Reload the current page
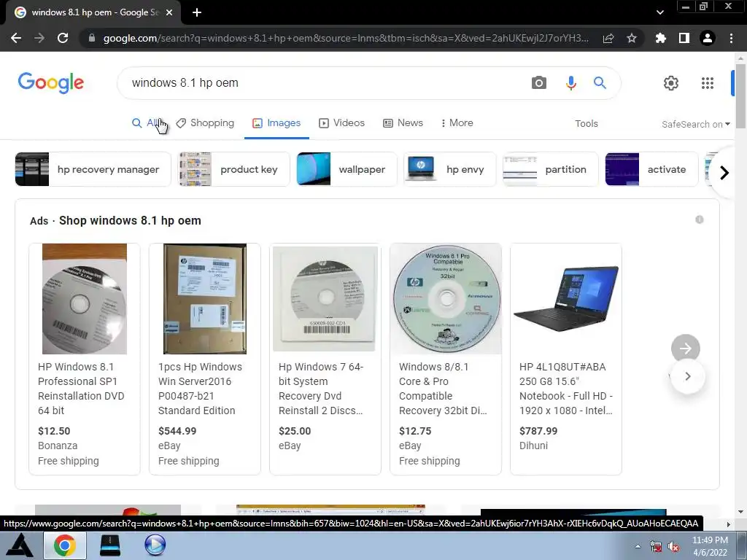 [x=63, y=38]
